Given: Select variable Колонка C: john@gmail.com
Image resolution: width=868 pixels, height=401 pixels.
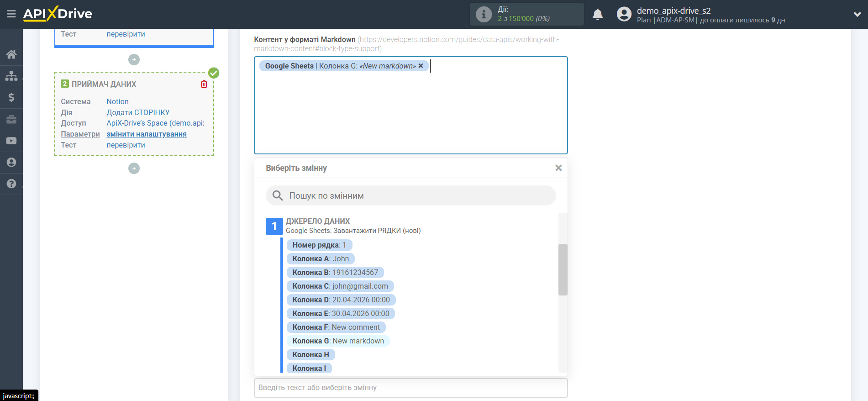Looking at the screenshot, I should point(340,286).
